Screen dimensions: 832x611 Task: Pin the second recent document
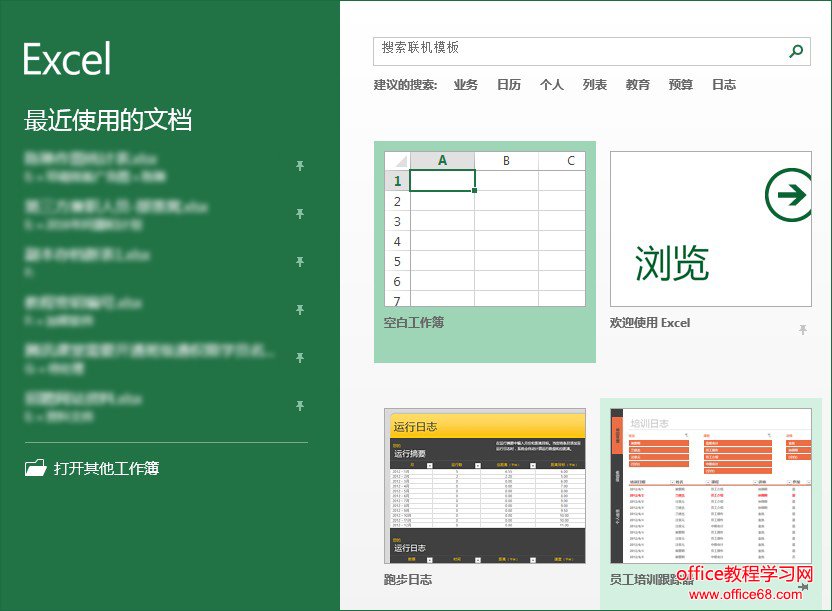300,214
